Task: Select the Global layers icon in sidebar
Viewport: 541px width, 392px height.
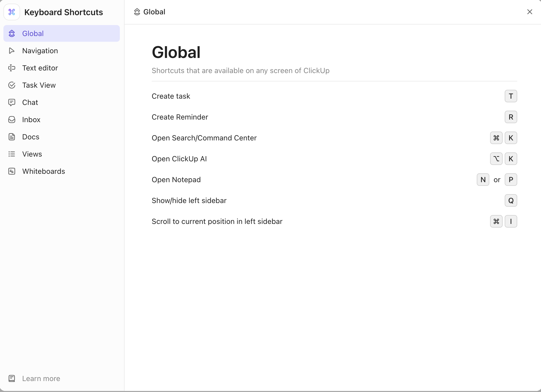Action: click(12, 33)
